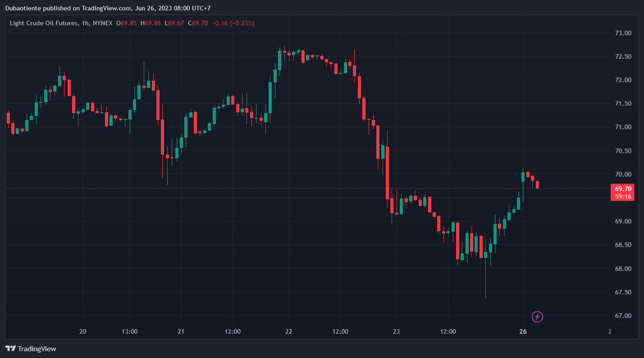Click the 59:16 candle countdown timer
The height and width of the screenshot is (358, 644).
tap(621, 197)
